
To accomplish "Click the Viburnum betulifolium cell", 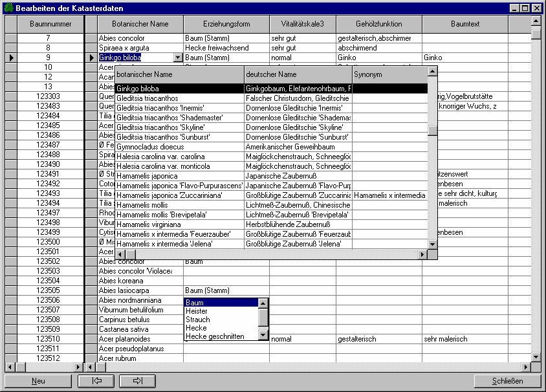I will [140, 310].
